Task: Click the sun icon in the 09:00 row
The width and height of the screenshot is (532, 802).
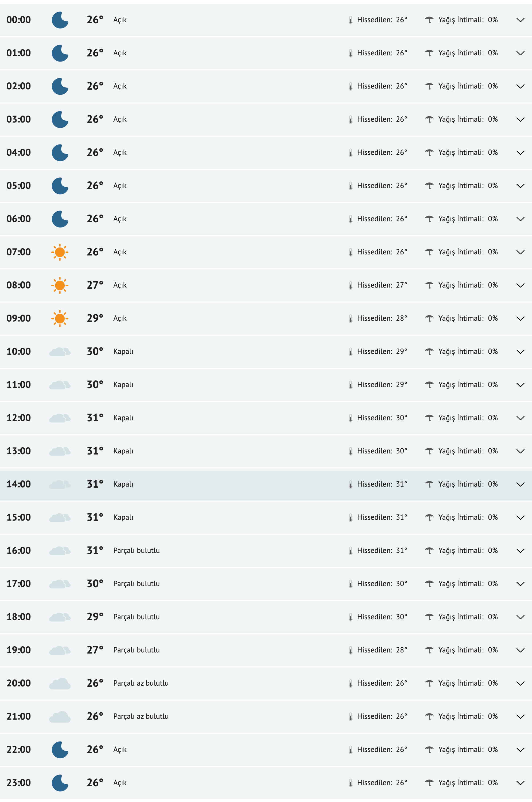Action: (x=60, y=319)
